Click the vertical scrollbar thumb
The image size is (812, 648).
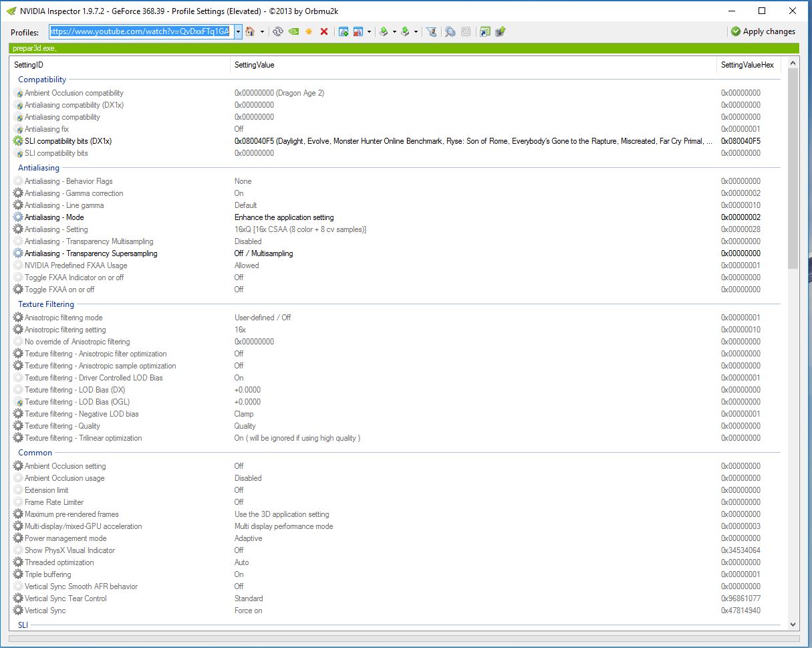click(x=793, y=169)
